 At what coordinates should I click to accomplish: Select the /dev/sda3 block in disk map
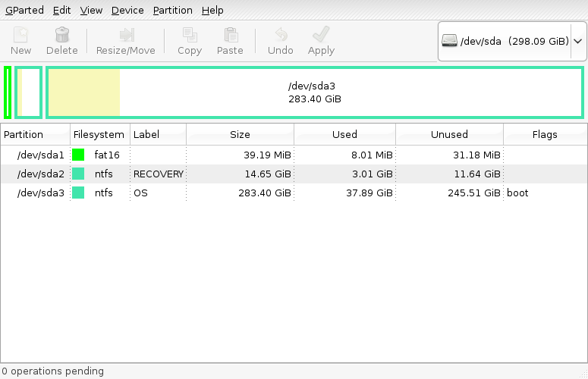coord(315,92)
